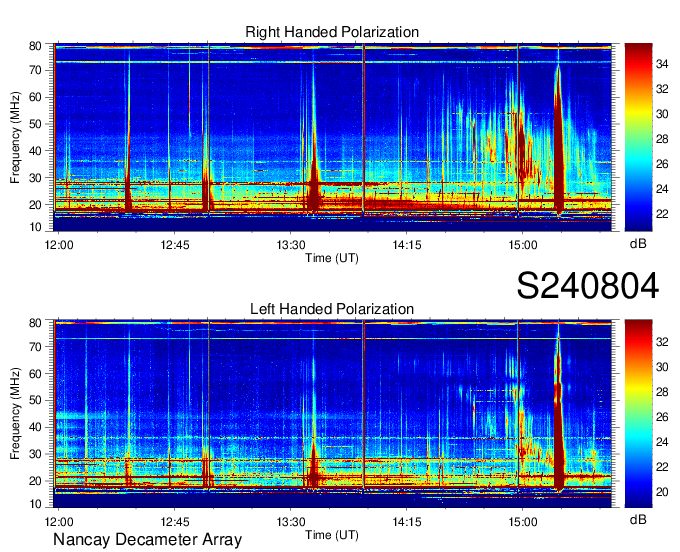Image resolution: width=680 pixels, height=552 pixels.
Task: Click the 22 label on the left-handed plot's color scale
Action: pos(662,467)
